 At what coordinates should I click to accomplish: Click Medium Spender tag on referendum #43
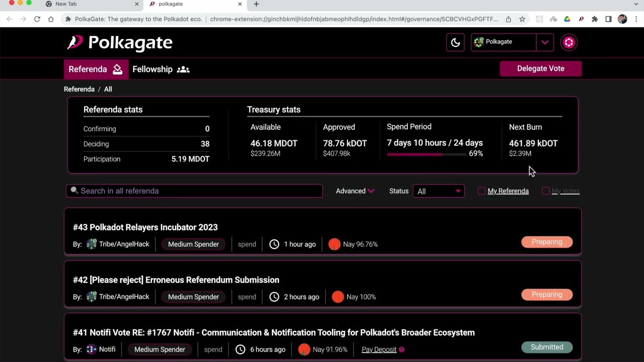coord(193,244)
